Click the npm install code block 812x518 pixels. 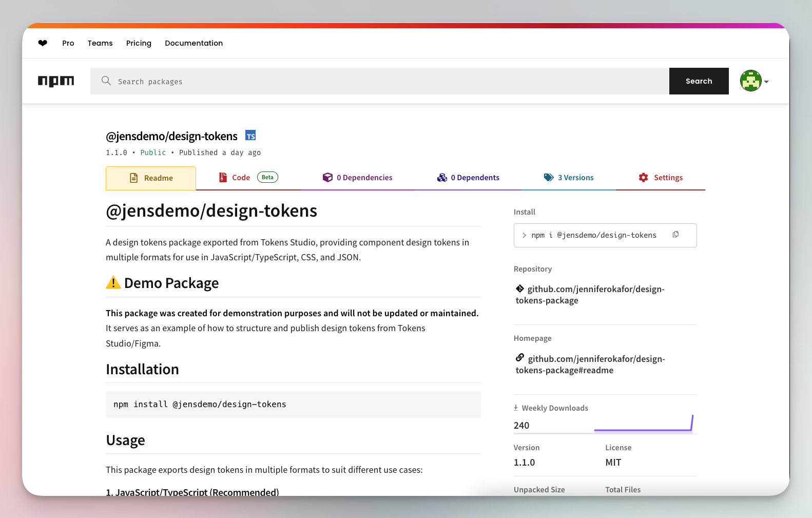pos(293,405)
